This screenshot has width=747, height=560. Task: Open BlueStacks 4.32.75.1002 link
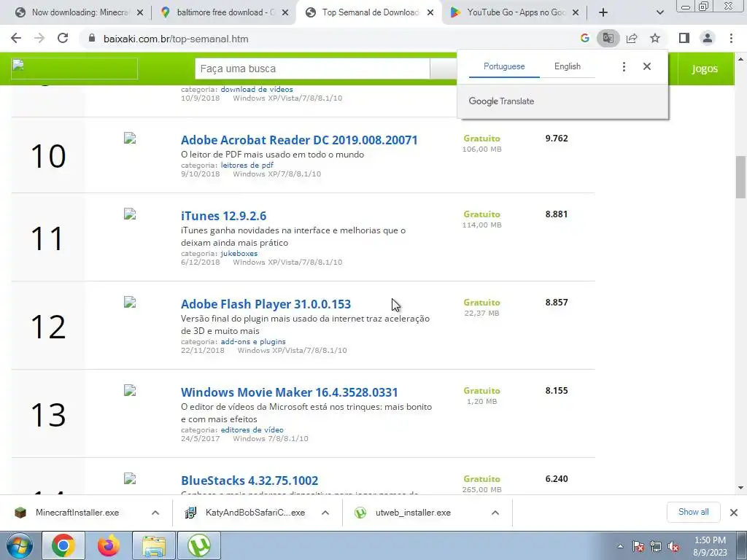pyautogui.click(x=249, y=480)
